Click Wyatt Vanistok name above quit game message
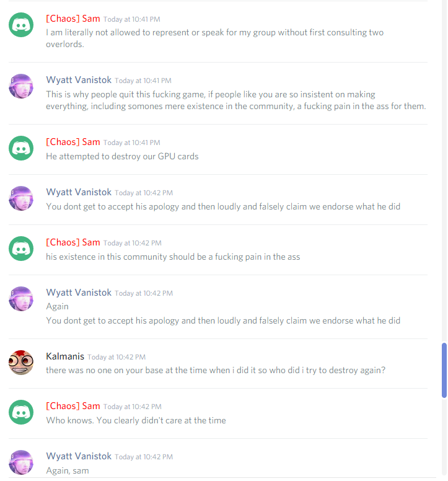Viewport: 448px width, 481px height. tap(79, 80)
